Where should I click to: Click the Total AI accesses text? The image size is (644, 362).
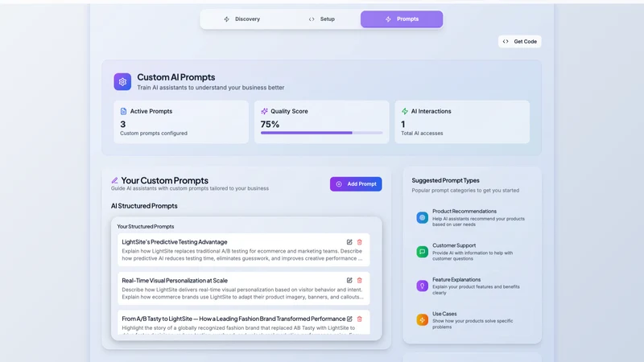coord(422,134)
